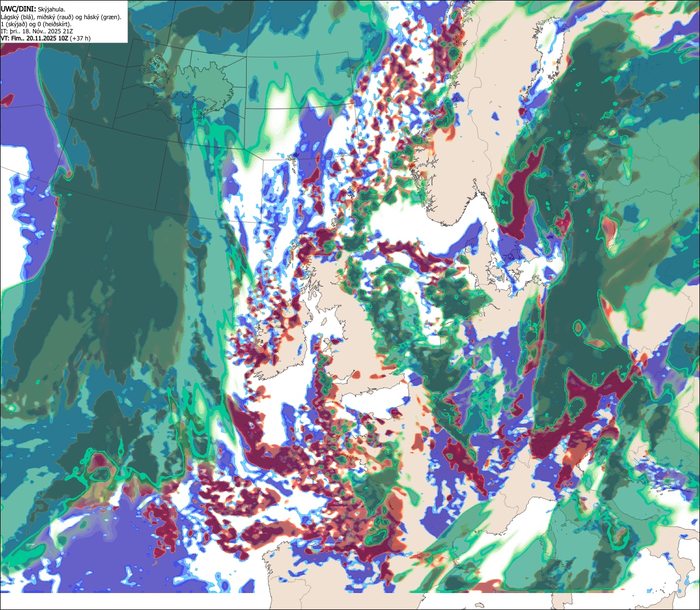
Task: Click the legend line 'Lágský (blá), miðský (rauð) og háský (græn).'
Action: coord(61,17)
